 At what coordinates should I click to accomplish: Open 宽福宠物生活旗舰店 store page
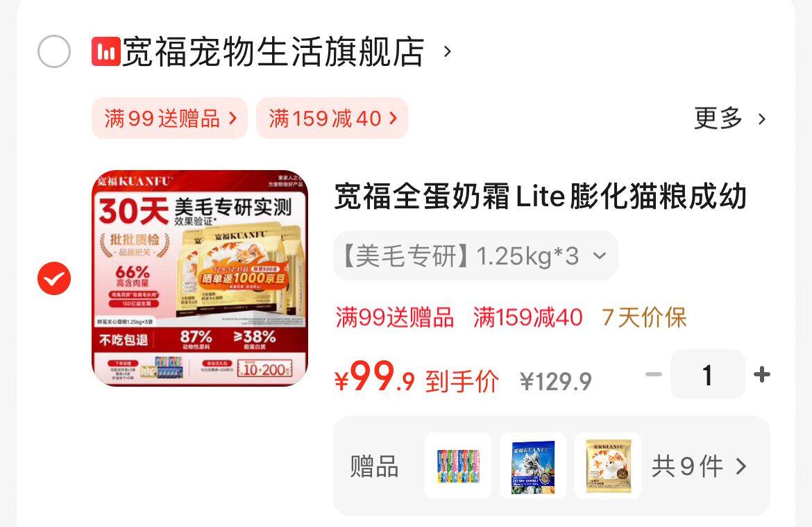pyautogui.click(x=273, y=51)
